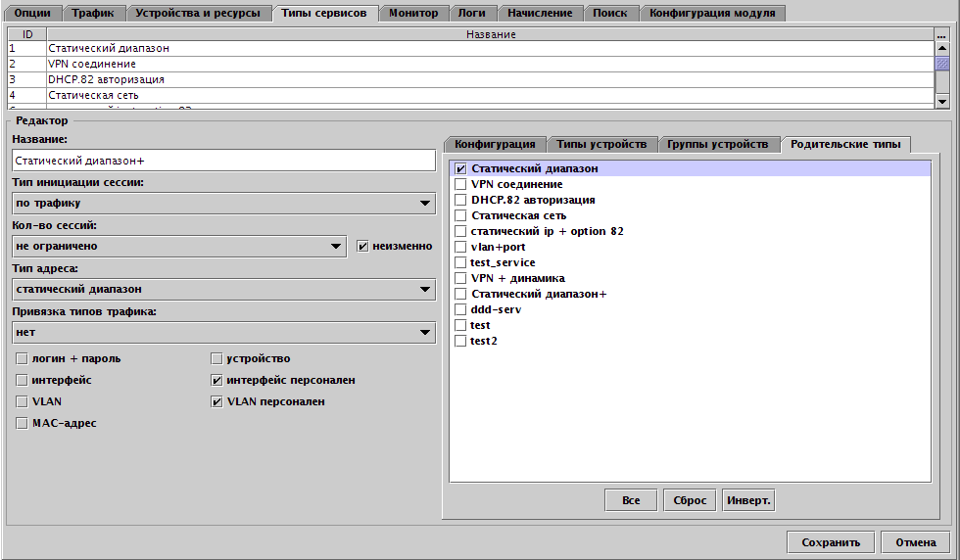Viewport: 960px width, 560px height.
Task: Check 'DHCP.82 авторизация' parent type
Action: click(x=460, y=200)
